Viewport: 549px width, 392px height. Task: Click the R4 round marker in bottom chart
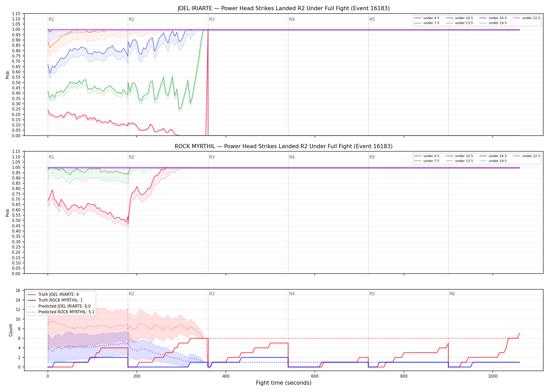292,294
